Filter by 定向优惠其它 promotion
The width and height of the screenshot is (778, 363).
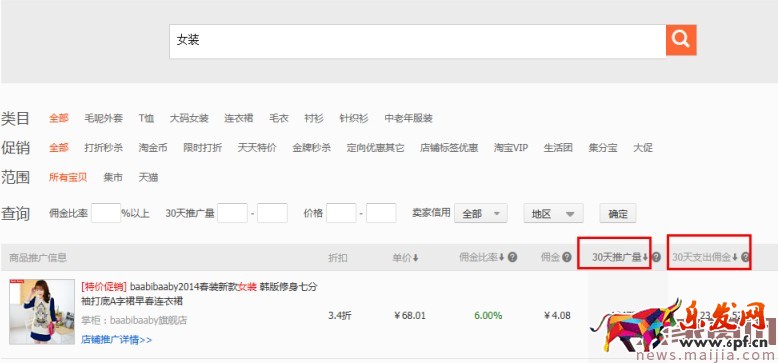coord(376,147)
